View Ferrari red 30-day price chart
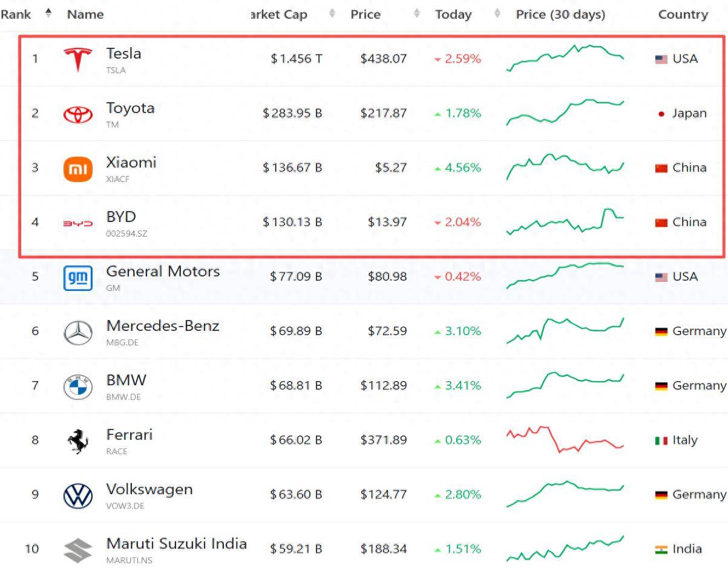This screenshot has height=571, width=728. pyautogui.click(x=565, y=440)
